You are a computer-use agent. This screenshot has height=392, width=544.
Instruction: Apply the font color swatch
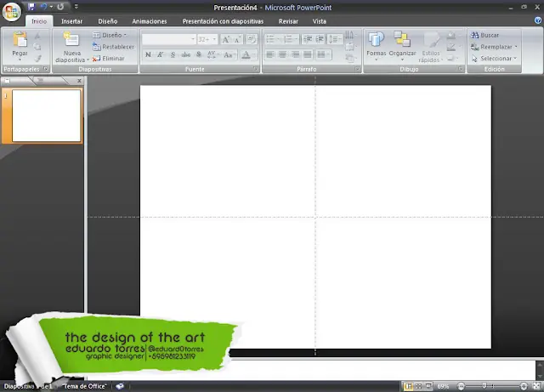[x=246, y=54]
